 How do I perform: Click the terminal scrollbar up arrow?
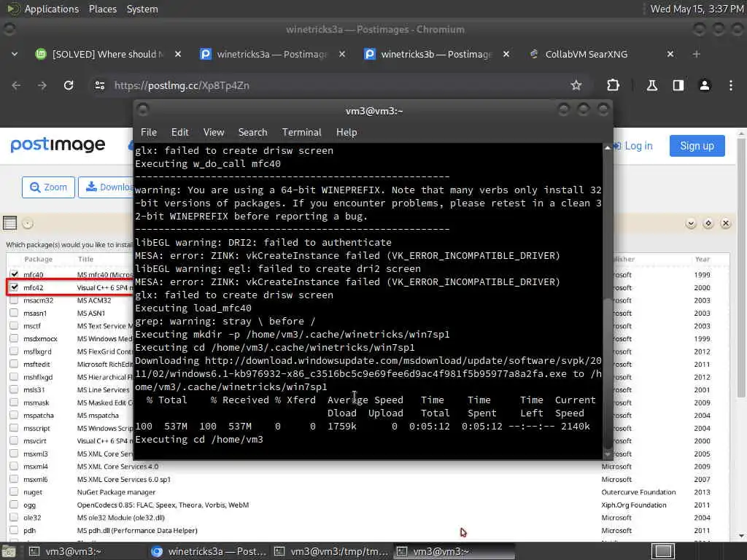(x=608, y=148)
